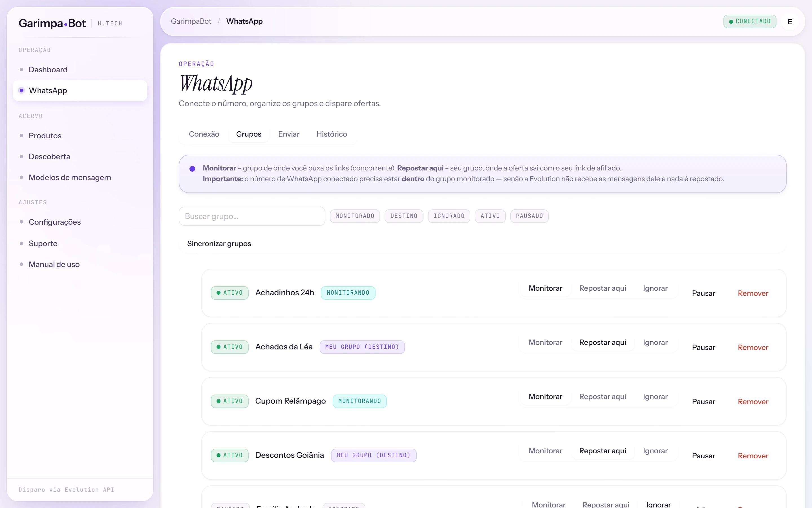This screenshot has width=812, height=508.
Task: Click the ATIVO badge on Descontos Goiânia
Action: 230,455
